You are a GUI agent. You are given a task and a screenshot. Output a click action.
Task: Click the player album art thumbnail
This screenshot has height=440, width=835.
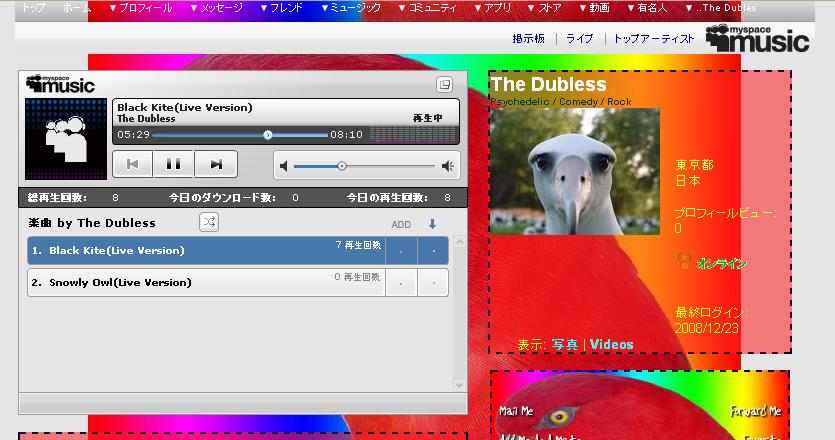point(66,138)
